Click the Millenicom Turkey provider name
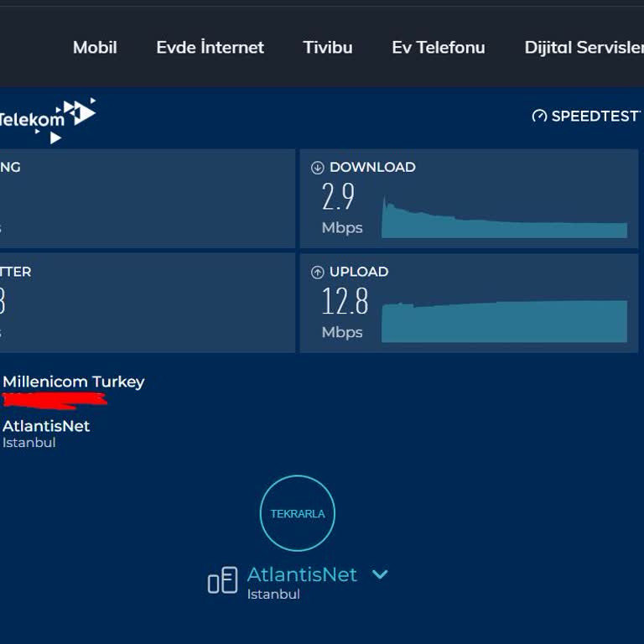 point(74,382)
